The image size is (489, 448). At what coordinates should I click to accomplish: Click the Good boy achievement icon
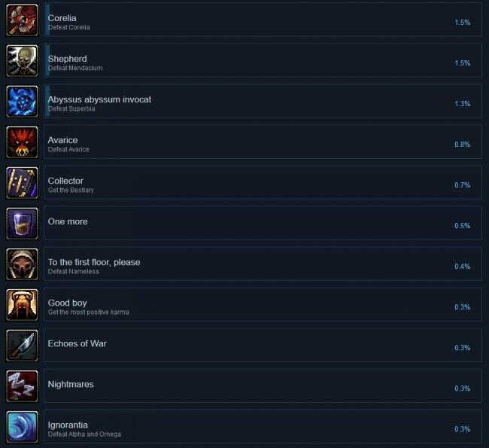22,305
